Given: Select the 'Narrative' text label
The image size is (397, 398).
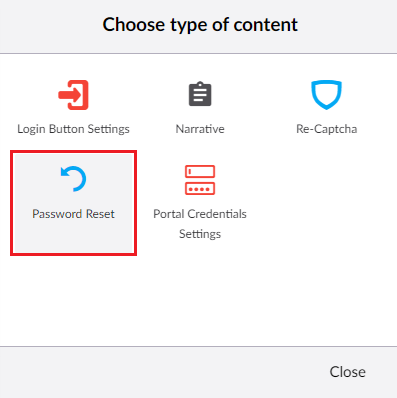Looking at the screenshot, I should (200, 129).
